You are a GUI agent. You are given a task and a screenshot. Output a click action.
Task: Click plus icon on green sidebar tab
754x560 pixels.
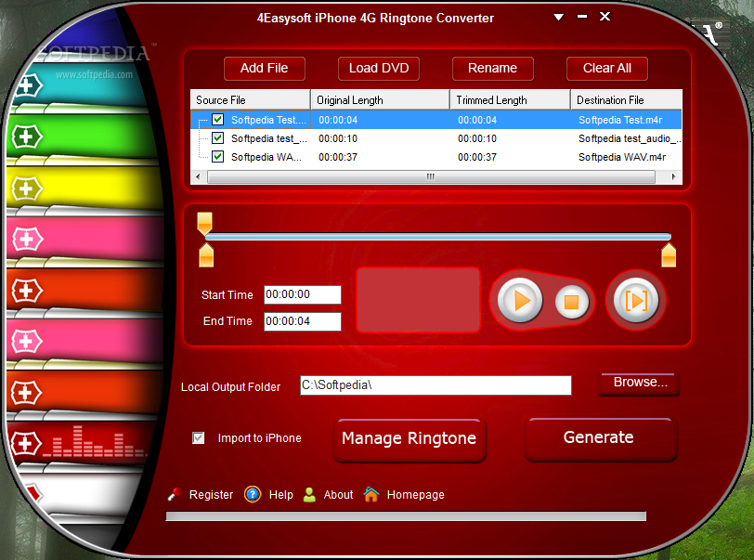coord(28,137)
